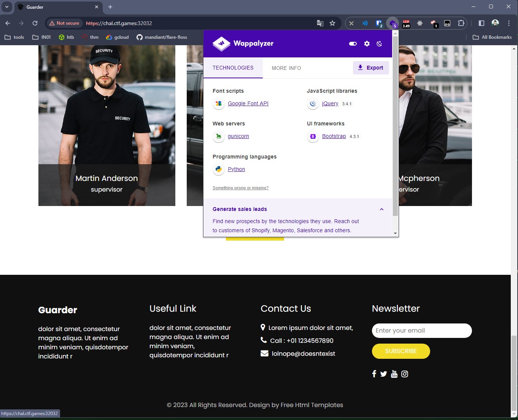The image size is (518, 420).
Task: Click the Martin Anderson team photo
Action: tap(107, 125)
